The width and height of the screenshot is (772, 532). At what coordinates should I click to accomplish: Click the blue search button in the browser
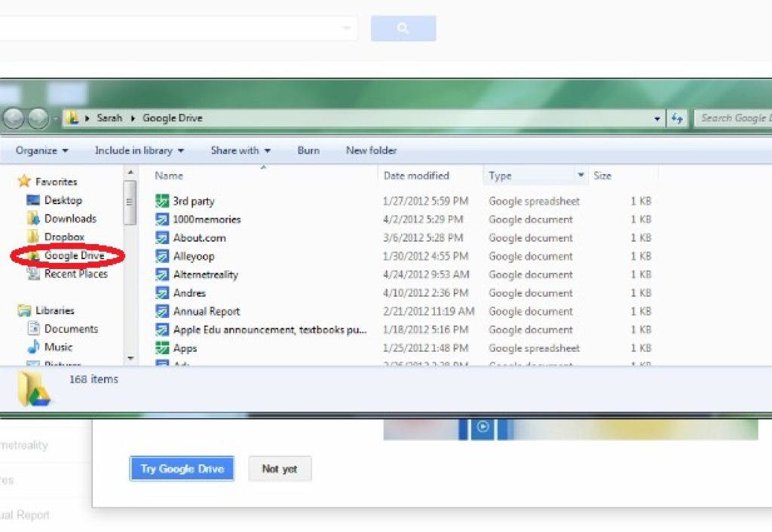403,28
